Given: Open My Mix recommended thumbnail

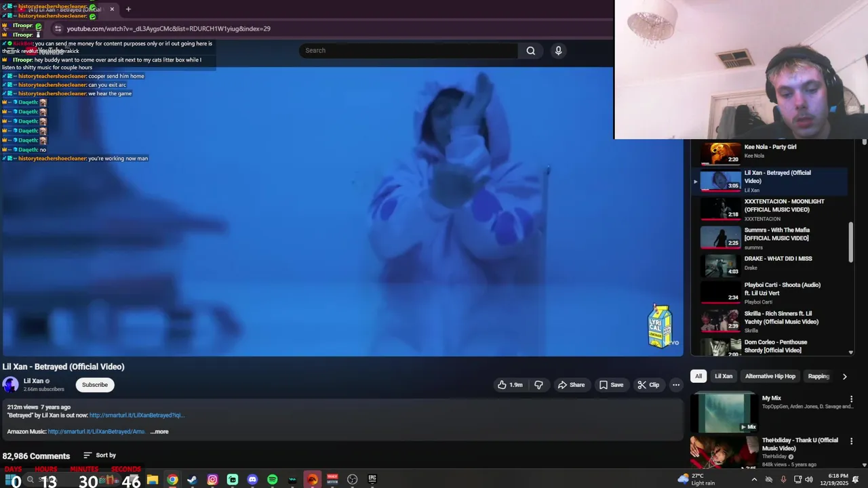Looking at the screenshot, I should click(x=724, y=413).
